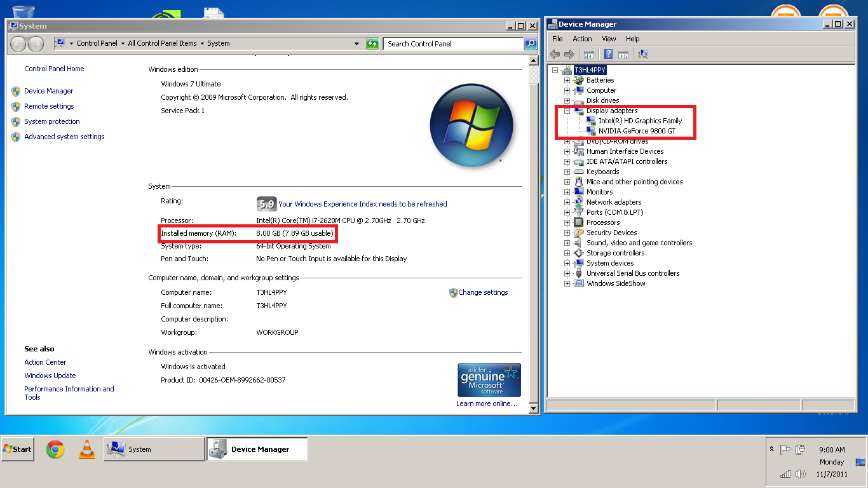Open Action Center link under See also
Screen dimensions: 868x488
(x=45, y=362)
